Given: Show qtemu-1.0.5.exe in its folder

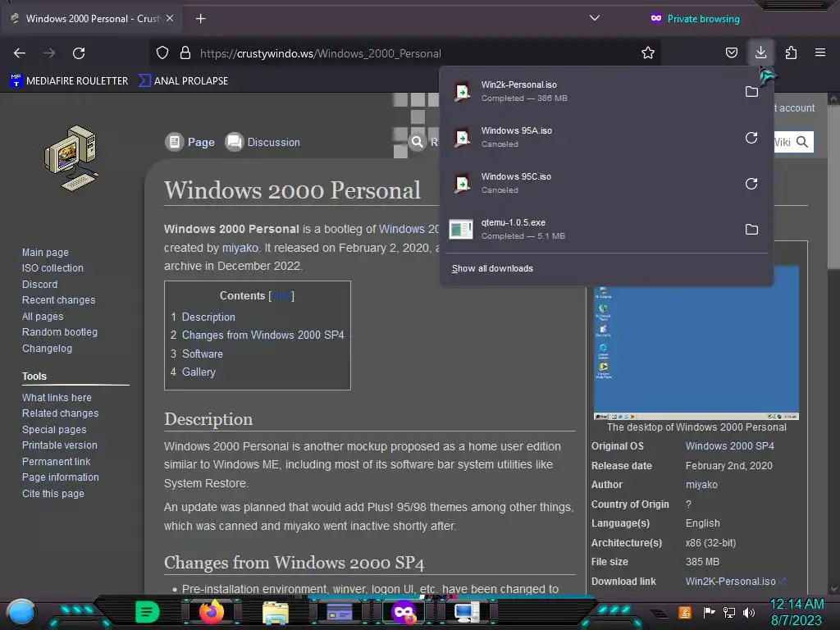Looking at the screenshot, I should [x=751, y=230].
